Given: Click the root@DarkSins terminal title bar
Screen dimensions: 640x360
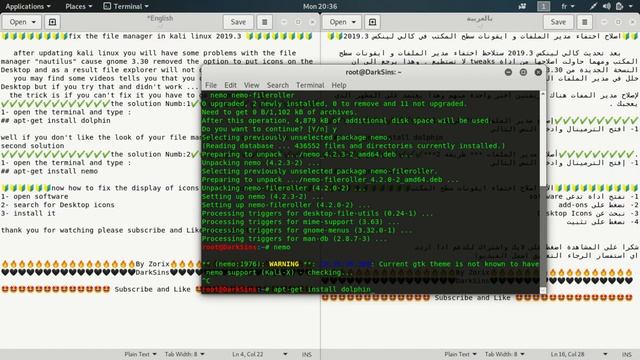Looking at the screenshot, I should [x=373, y=72].
